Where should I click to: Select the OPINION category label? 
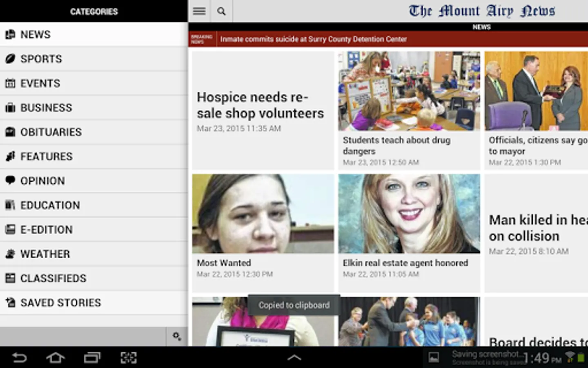coord(42,181)
